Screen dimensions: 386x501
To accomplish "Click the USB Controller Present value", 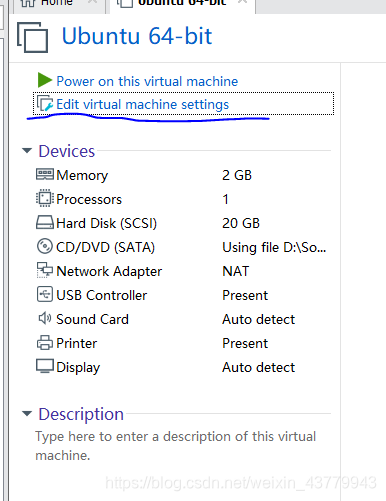I will point(245,295).
